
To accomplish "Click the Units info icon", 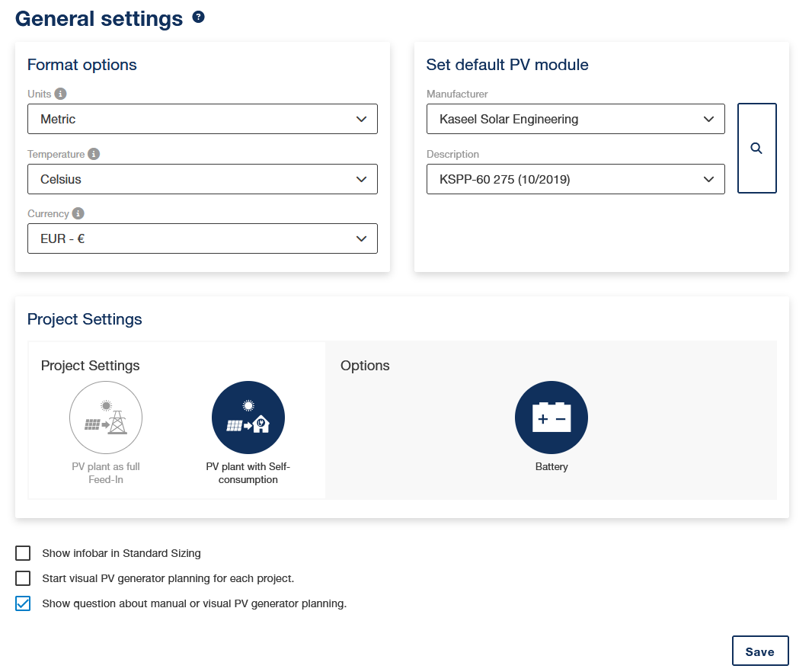I will [x=61, y=94].
